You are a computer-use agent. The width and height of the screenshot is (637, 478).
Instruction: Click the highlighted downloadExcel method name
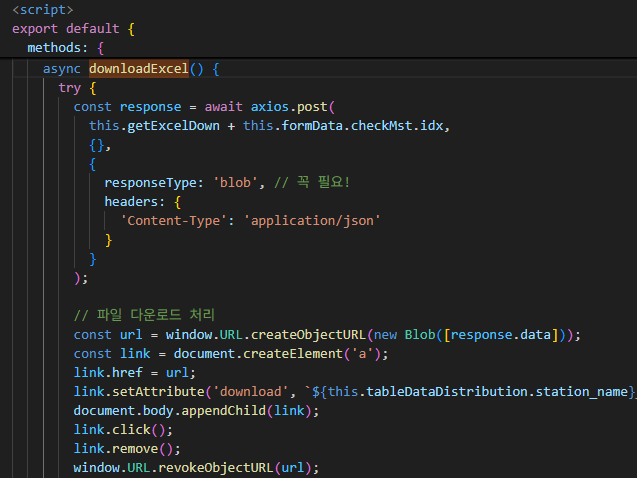point(139,69)
